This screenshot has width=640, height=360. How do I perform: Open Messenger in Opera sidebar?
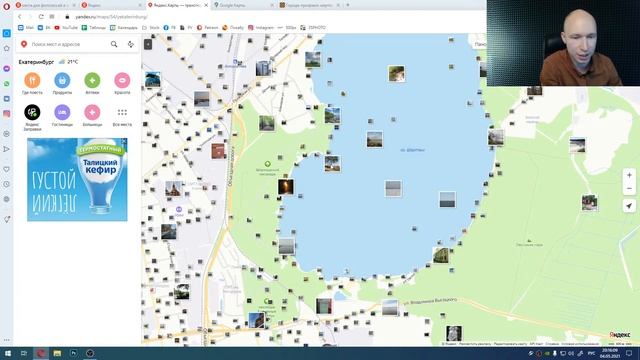(x=7, y=68)
